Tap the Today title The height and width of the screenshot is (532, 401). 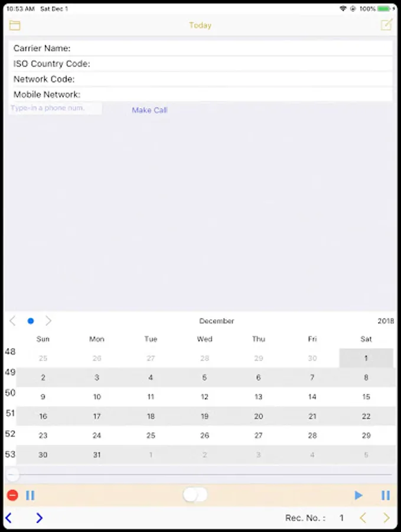pyautogui.click(x=200, y=25)
